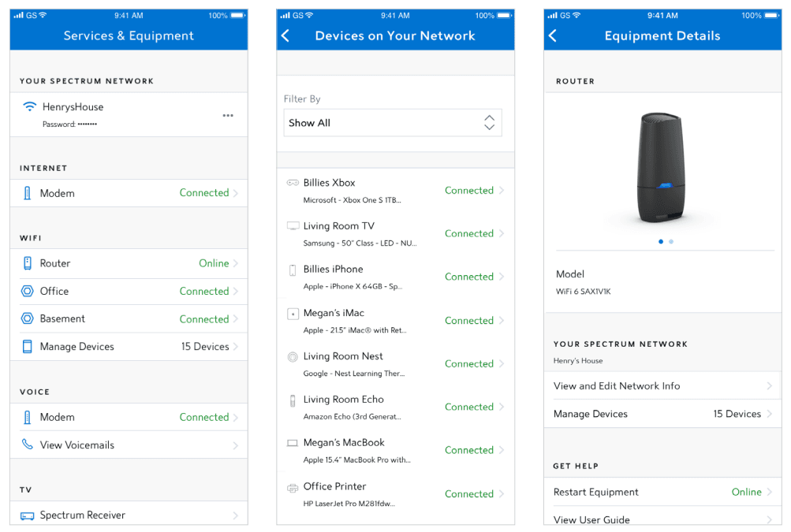
Task: Tap the WiFi icon next to HenrysHouse
Action: (x=30, y=107)
